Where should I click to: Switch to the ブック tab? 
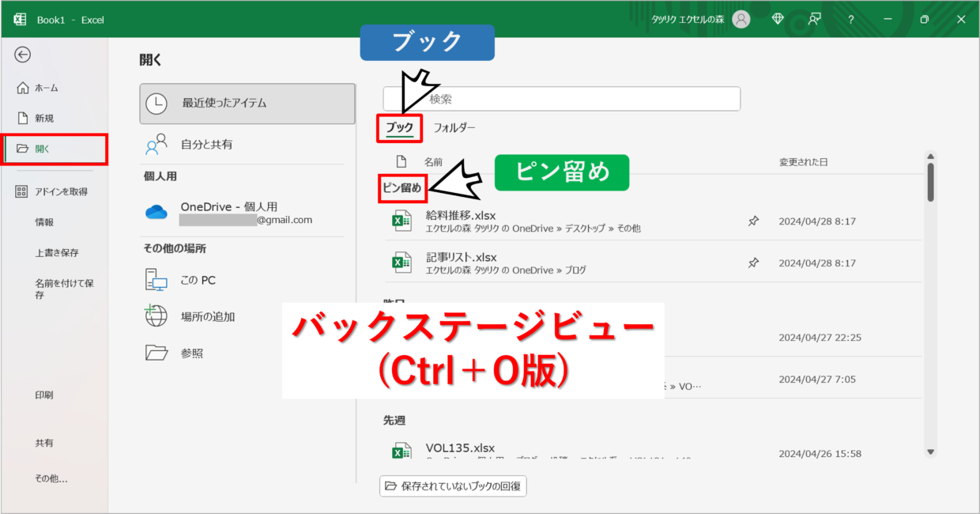tap(399, 127)
